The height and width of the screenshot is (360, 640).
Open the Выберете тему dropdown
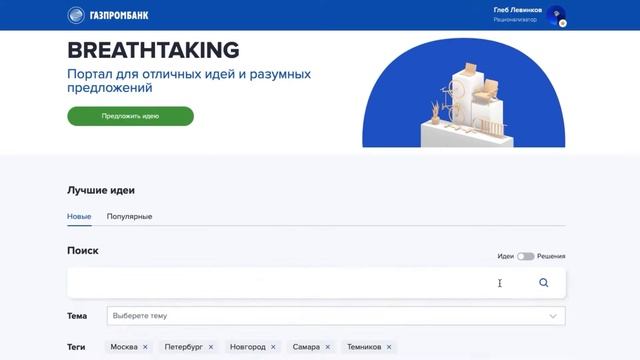click(x=336, y=316)
